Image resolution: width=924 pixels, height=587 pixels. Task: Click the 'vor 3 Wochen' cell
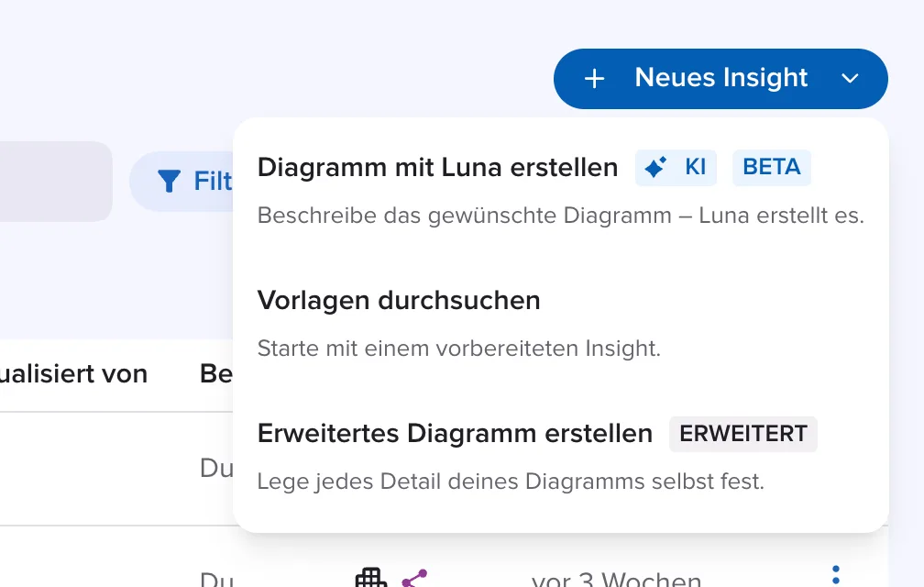coord(616,580)
